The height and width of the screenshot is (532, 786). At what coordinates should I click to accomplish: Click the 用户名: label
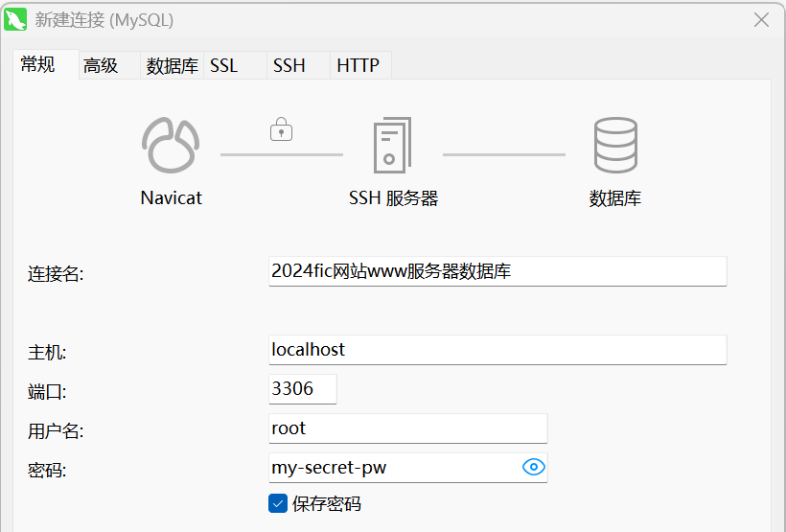(56, 430)
